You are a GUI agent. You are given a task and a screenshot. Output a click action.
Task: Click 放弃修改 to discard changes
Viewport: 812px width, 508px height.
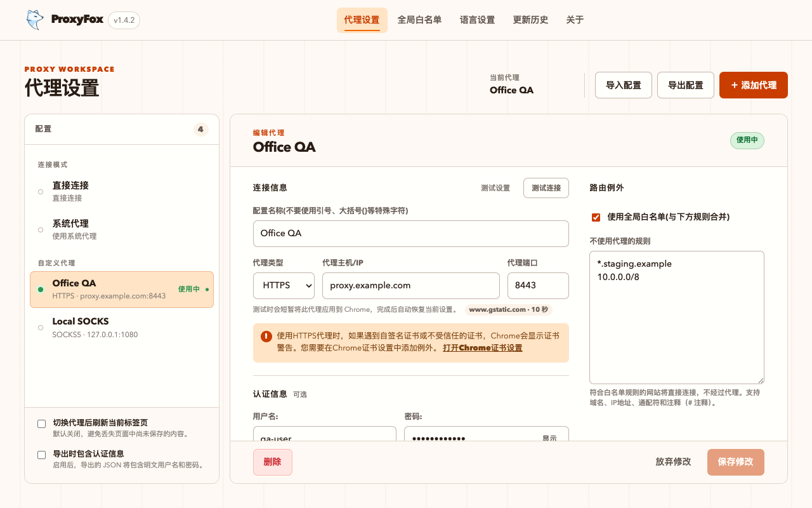[x=673, y=462]
